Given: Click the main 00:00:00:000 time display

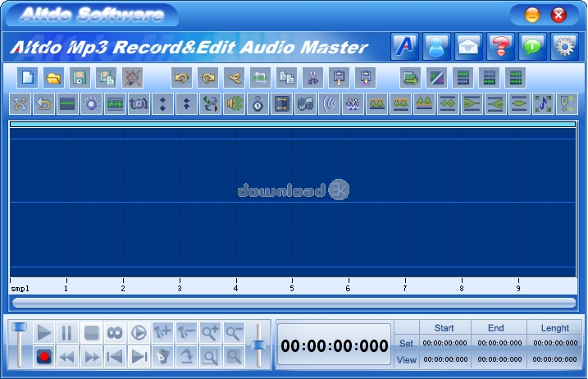Looking at the screenshot, I should (x=334, y=345).
